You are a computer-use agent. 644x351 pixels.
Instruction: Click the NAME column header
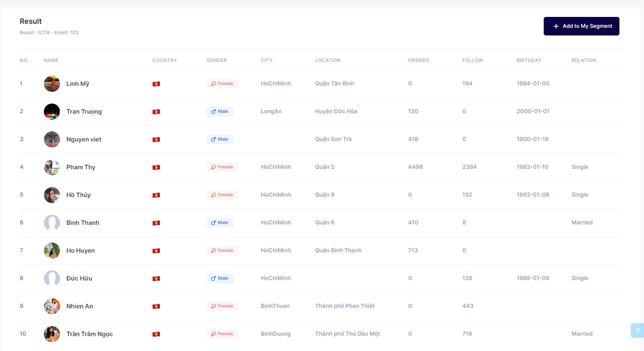pyautogui.click(x=51, y=60)
